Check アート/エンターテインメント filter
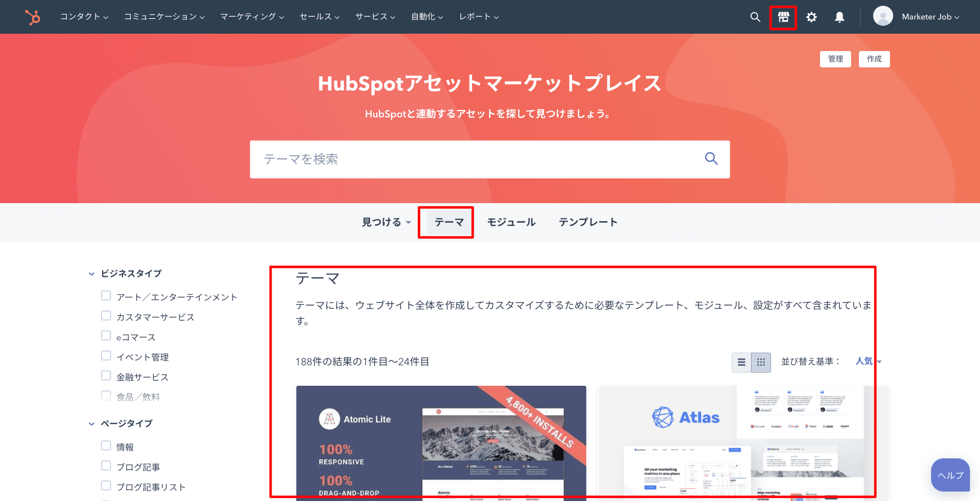This screenshot has width=980, height=501. click(106, 296)
